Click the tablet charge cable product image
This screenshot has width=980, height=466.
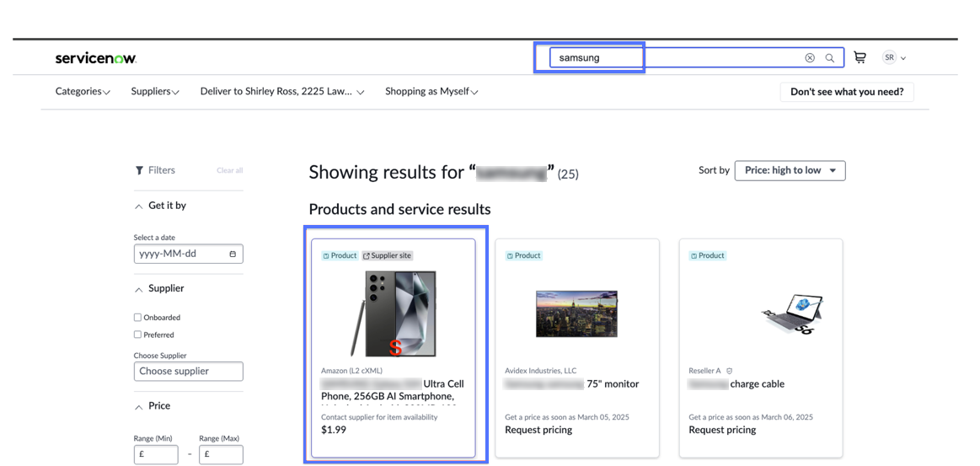[x=792, y=313]
